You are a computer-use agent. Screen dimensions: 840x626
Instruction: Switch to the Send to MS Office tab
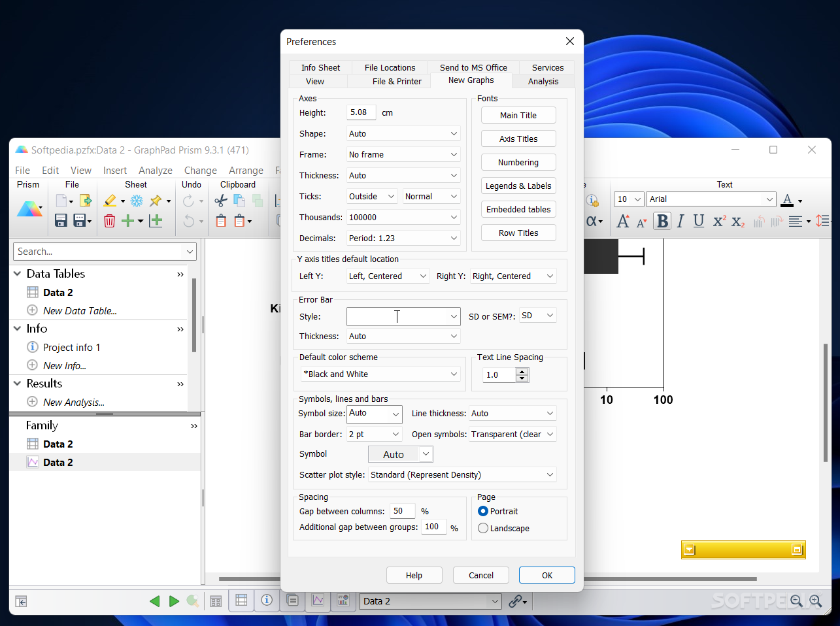pyautogui.click(x=473, y=67)
